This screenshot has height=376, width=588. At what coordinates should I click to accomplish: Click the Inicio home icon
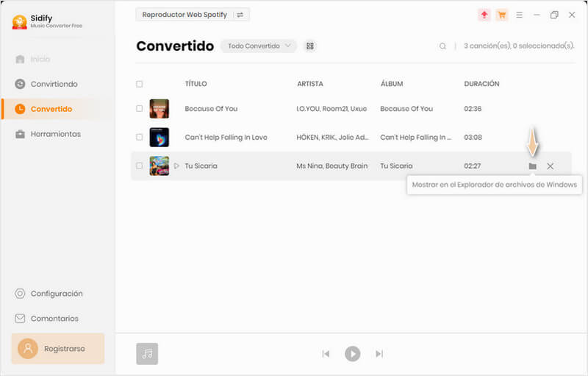tap(21, 59)
